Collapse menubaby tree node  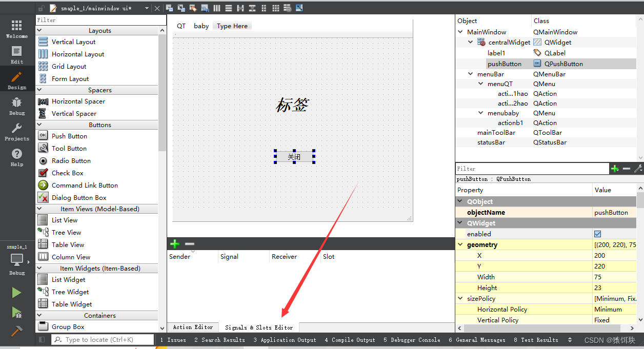[x=481, y=113]
